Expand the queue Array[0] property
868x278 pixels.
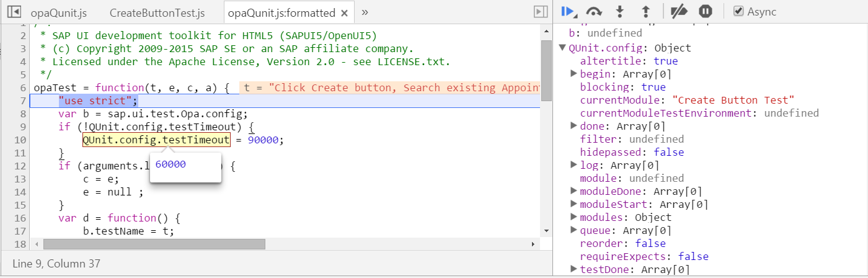click(x=573, y=230)
